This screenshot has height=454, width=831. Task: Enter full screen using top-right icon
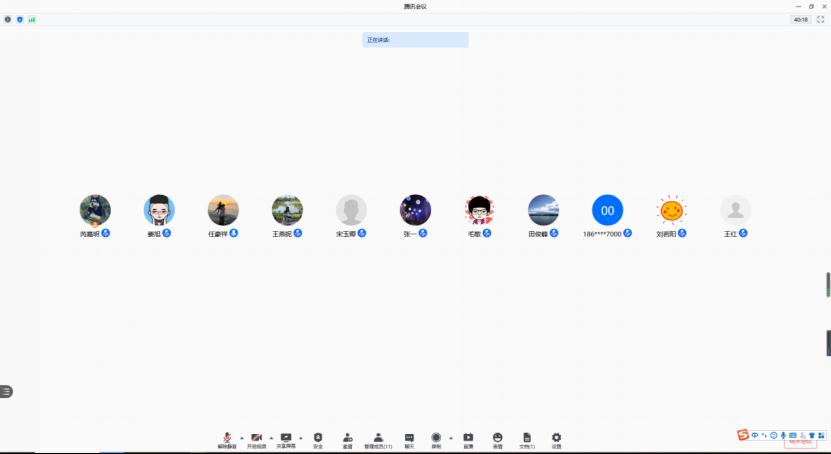tap(821, 19)
